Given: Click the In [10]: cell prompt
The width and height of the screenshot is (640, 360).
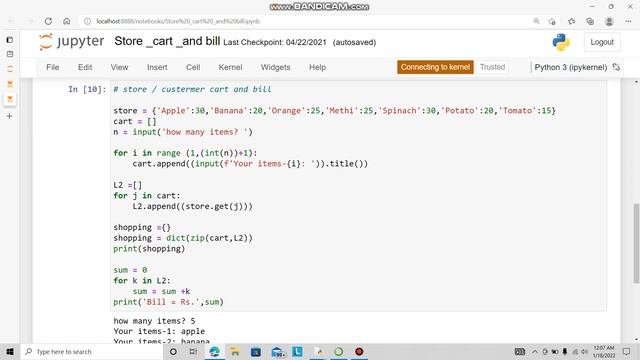Looking at the screenshot, I should pyautogui.click(x=87, y=89).
